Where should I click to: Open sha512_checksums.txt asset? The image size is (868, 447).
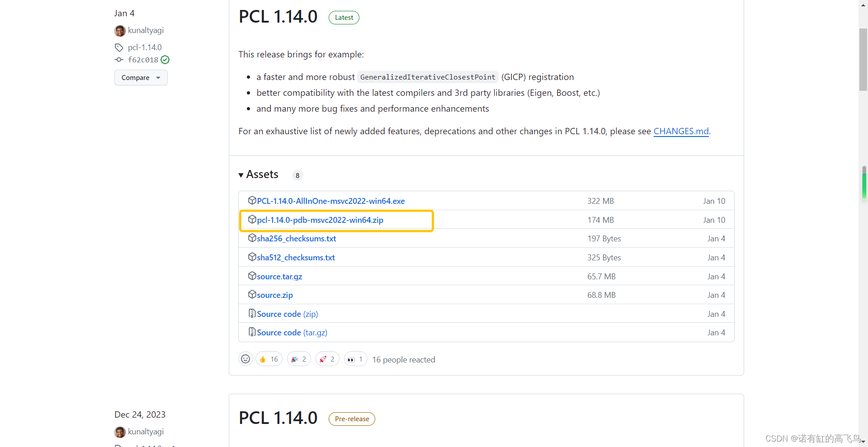point(296,258)
